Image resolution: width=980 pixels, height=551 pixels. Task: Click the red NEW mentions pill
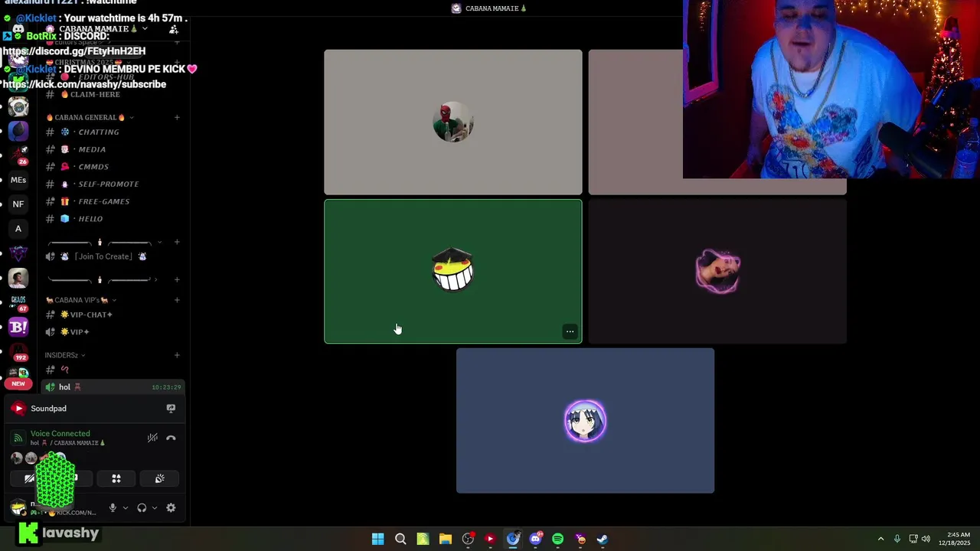click(x=18, y=383)
